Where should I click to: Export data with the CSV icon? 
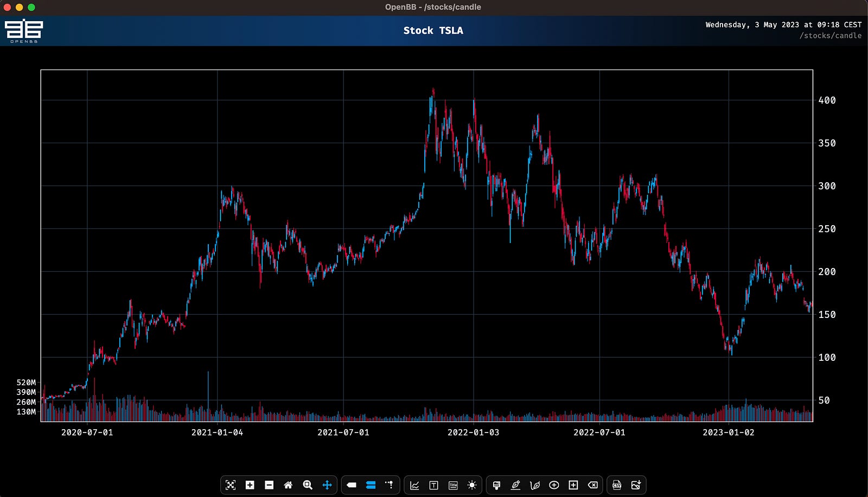pyautogui.click(x=617, y=485)
